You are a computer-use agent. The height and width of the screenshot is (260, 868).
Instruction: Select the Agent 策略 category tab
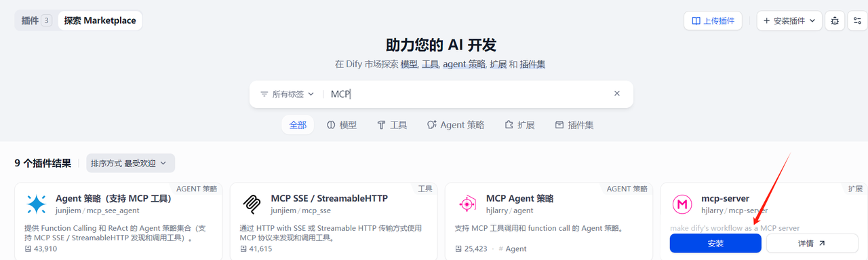pyautogui.click(x=456, y=125)
